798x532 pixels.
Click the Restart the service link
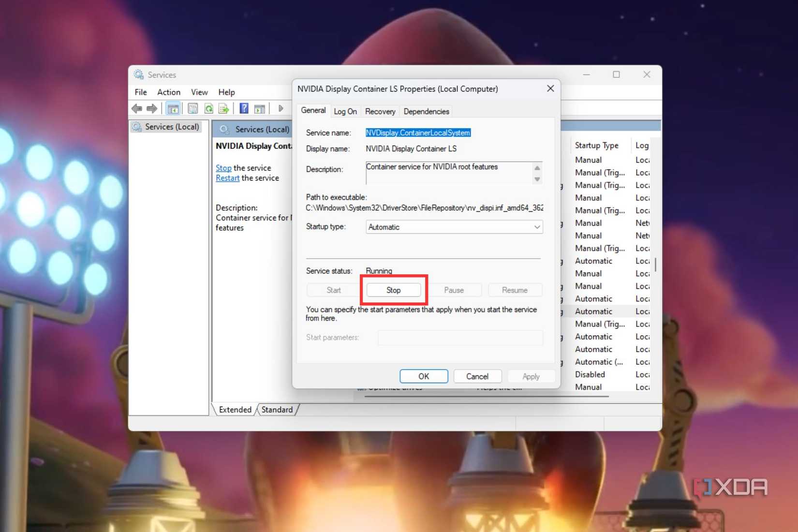point(227,178)
